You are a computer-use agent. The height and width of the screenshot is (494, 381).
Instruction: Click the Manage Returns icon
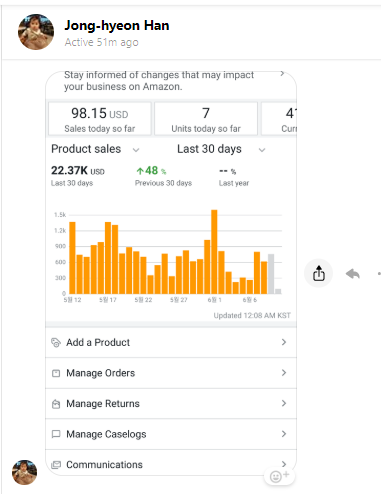point(56,404)
